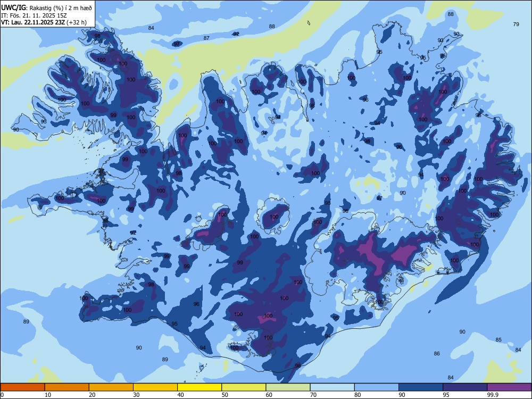Click the 50–60% pale yellow legend swatch
This screenshot has height=399, width=532.
tap(244, 387)
